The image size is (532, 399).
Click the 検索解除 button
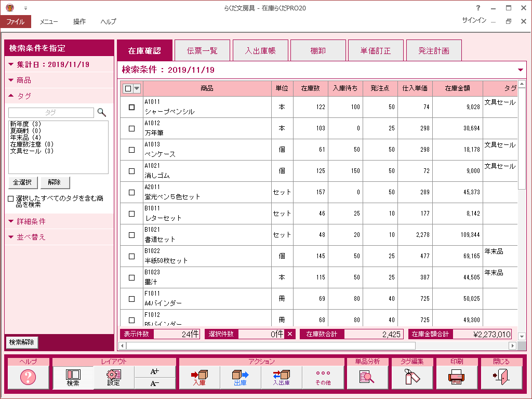pyautogui.click(x=22, y=342)
